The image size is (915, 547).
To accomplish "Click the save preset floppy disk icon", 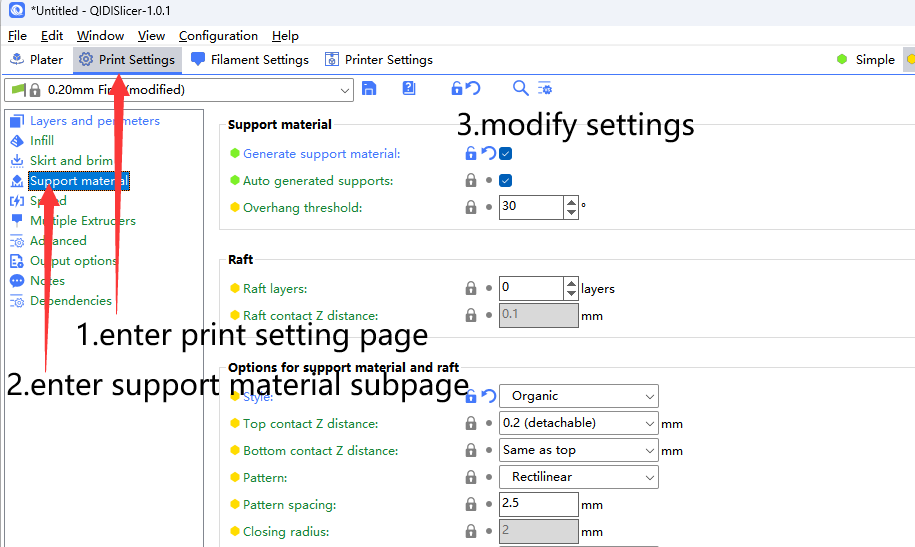I will (x=369, y=89).
